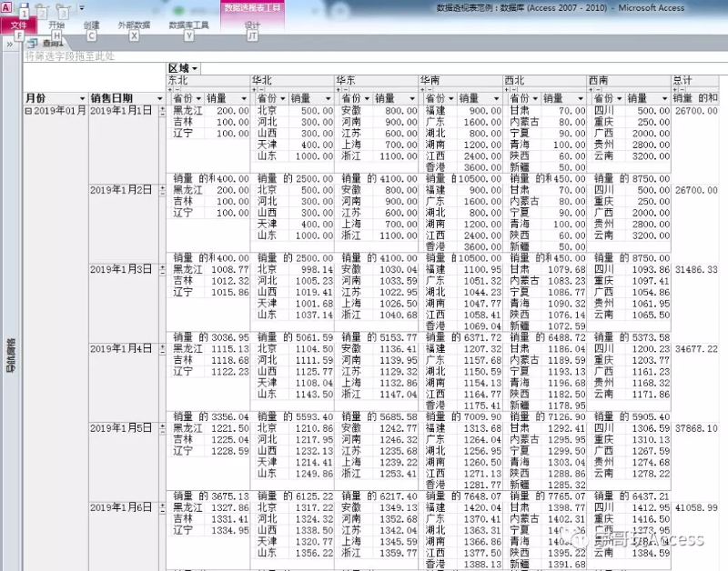Click the plus icon under 华北 column
This screenshot has height=571, width=728.
(254, 89)
